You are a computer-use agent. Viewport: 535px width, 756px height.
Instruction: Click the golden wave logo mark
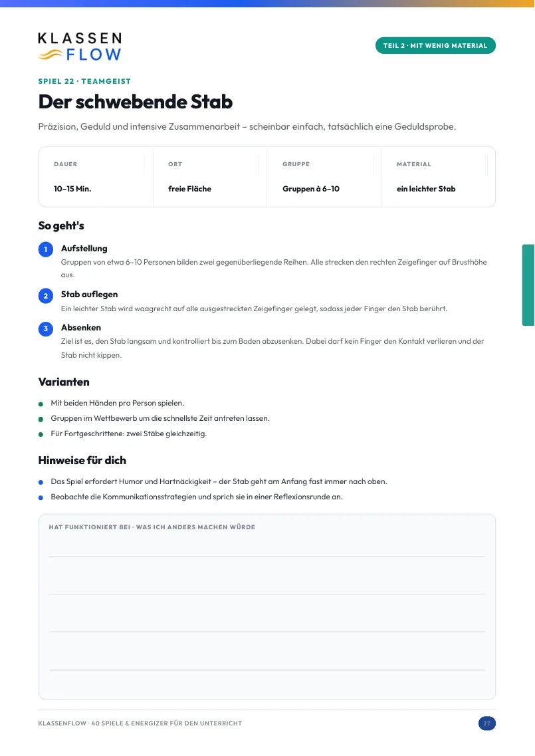[50, 55]
